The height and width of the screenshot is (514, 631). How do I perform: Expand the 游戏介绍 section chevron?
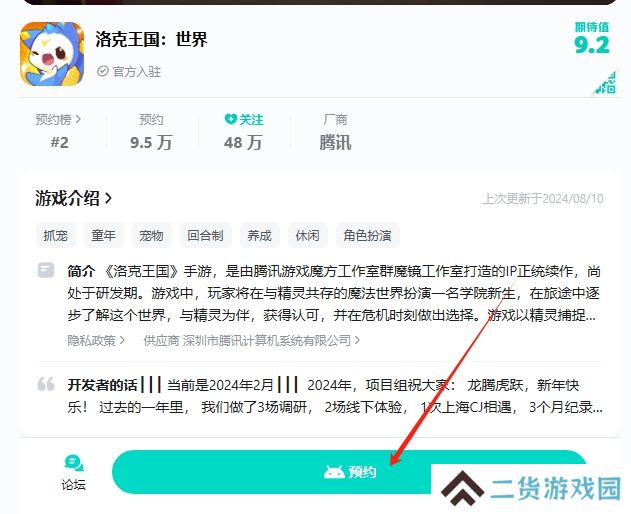108,198
